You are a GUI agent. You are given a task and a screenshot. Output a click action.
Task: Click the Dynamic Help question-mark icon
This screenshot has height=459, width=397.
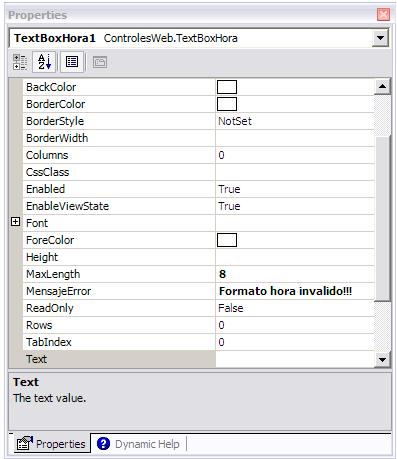(103, 444)
